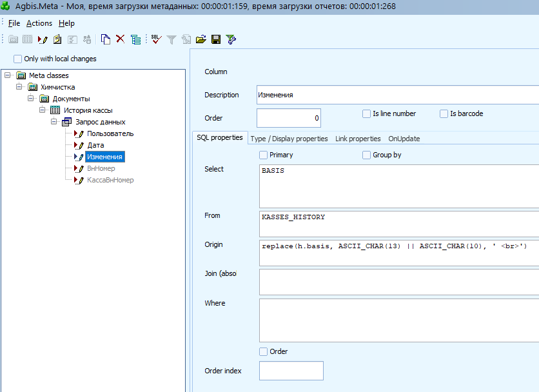Image resolution: width=539 pixels, height=392 pixels.
Task: Open the Help menu
Action: 66,23
